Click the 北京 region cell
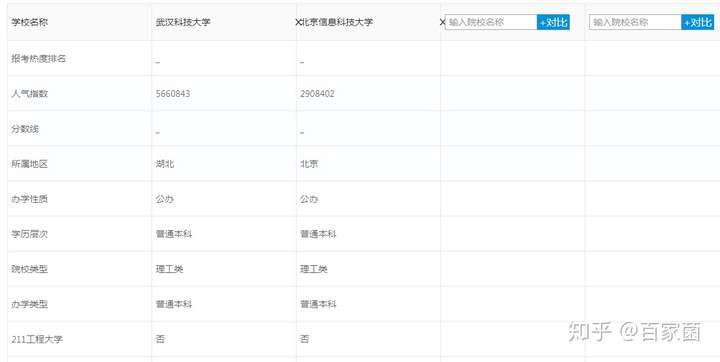 [309, 164]
